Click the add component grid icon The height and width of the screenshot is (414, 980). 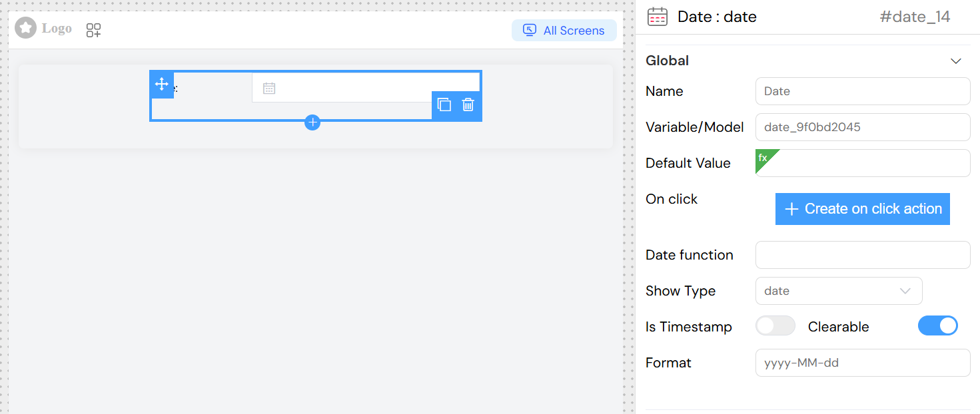(93, 30)
